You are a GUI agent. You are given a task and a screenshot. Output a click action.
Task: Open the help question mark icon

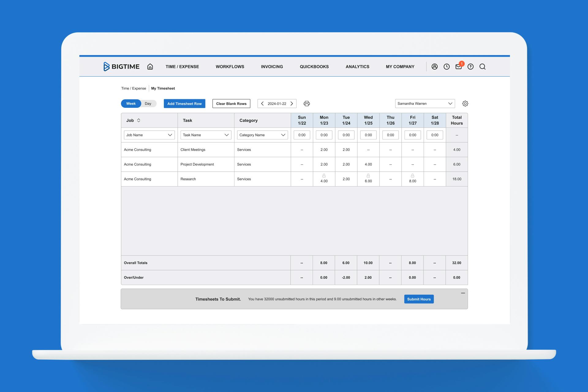tap(470, 67)
